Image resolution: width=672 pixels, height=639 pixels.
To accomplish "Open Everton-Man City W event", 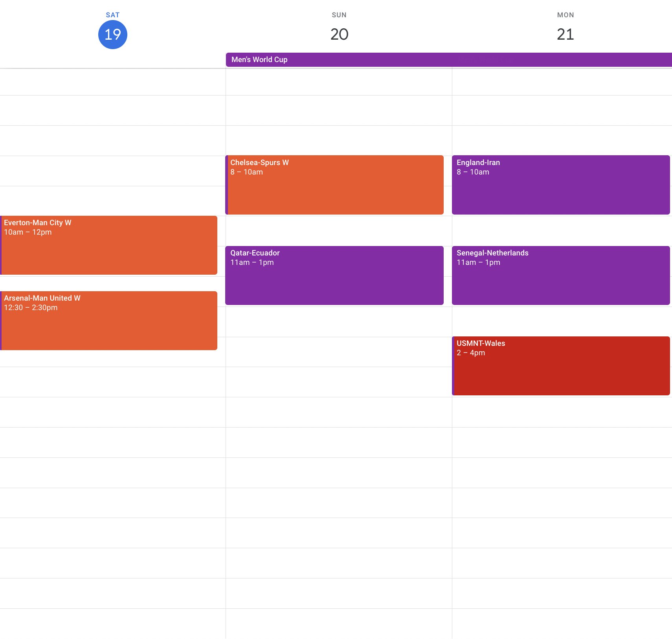I will coord(108,245).
